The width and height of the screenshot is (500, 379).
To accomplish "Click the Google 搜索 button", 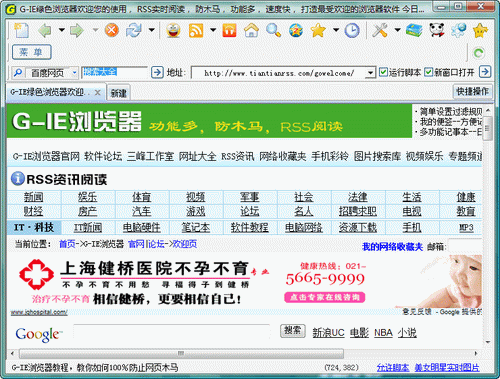I will (293, 330).
